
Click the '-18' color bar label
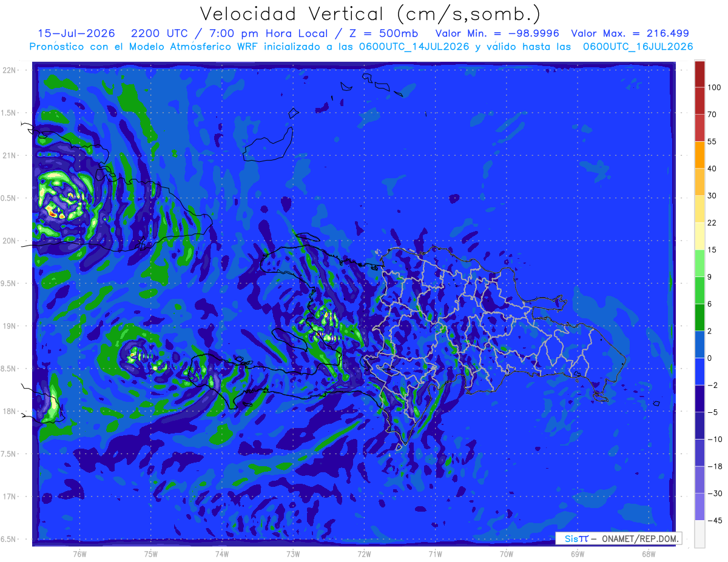pos(714,466)
